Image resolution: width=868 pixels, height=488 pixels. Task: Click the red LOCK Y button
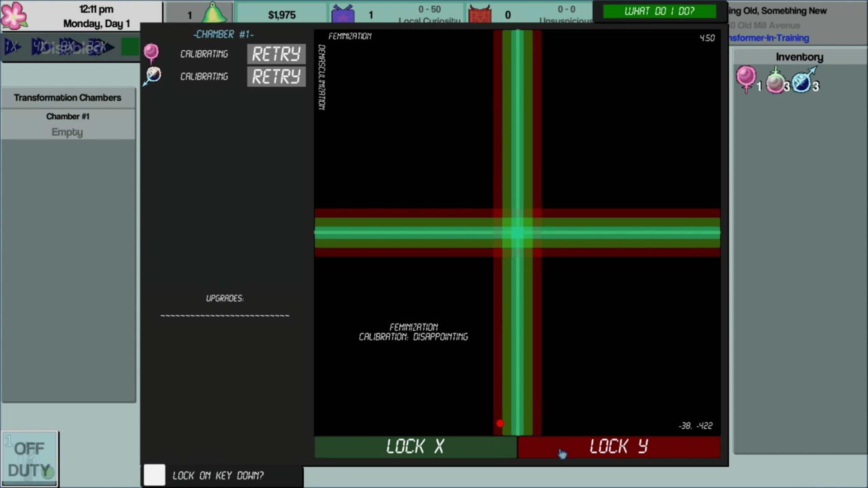point(618,446)
